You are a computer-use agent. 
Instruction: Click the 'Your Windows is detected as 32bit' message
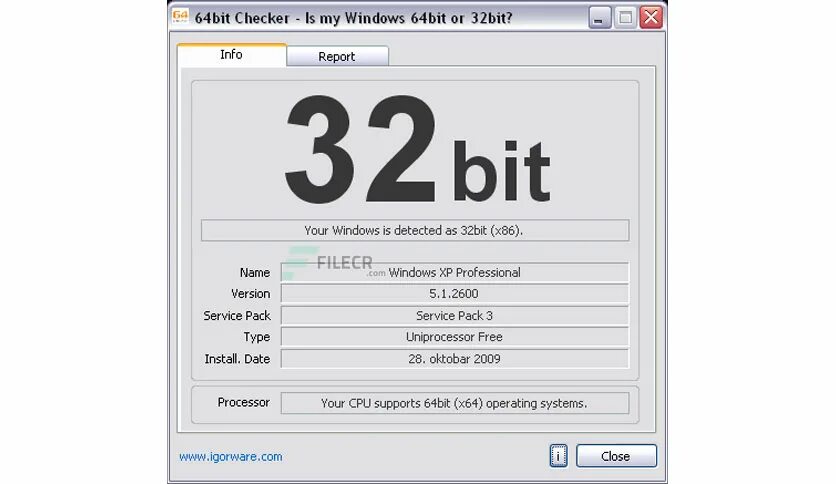(415, 230)
